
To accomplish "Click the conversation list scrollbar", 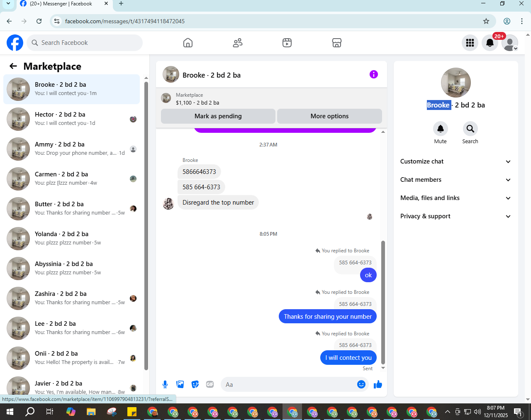I will click(146, 225).
